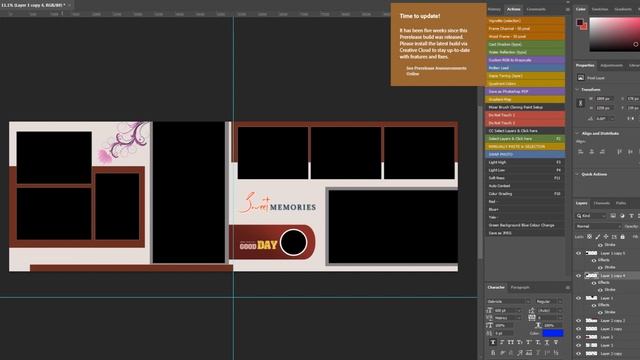Open See Prerelease Announcements Online link
Image resolution: width=640 pixels, height=360 pixels.
coord(436,71)
